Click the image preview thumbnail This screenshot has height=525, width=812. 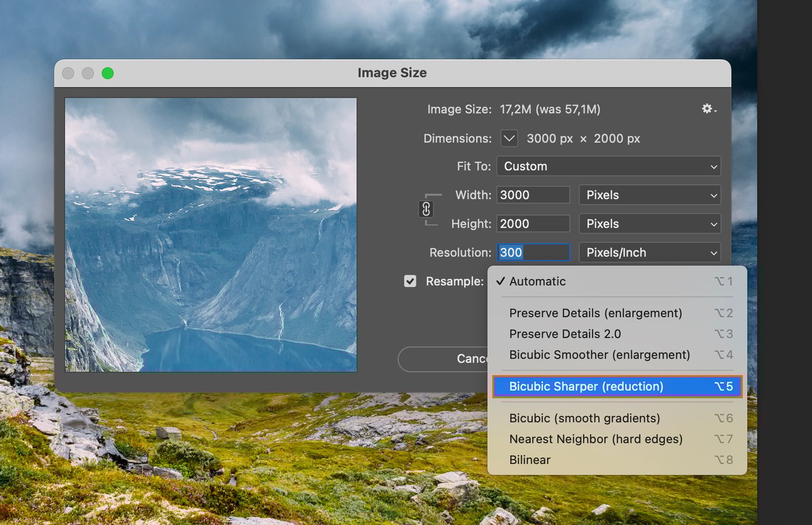coord(211,235)
